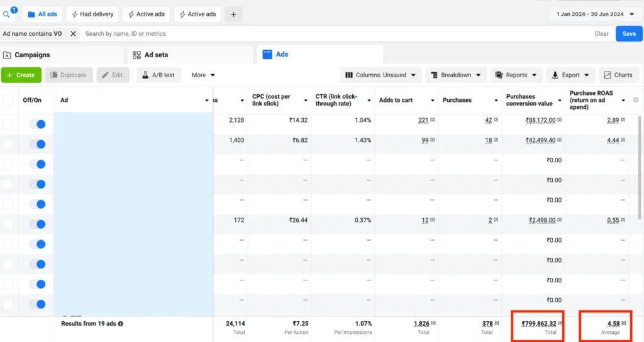Check the select-all checkbox in header

[x=8, y=100]
